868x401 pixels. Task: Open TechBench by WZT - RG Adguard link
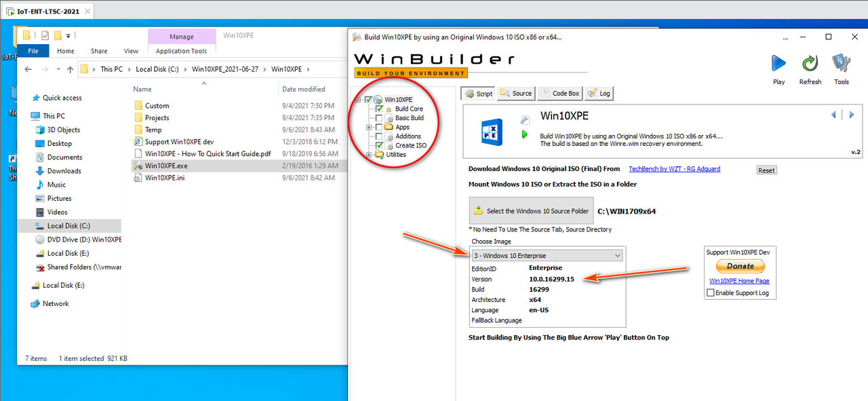pos(675,169)
